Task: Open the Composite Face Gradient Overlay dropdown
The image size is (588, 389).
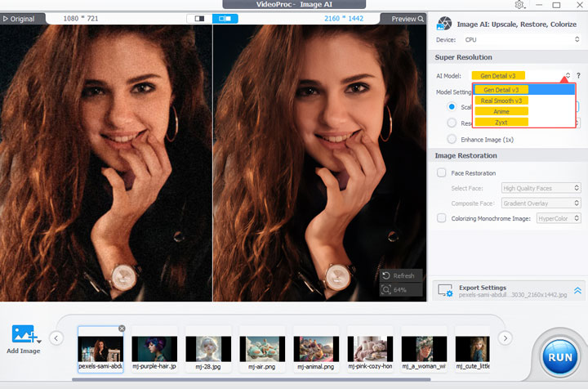Action: 541,203
